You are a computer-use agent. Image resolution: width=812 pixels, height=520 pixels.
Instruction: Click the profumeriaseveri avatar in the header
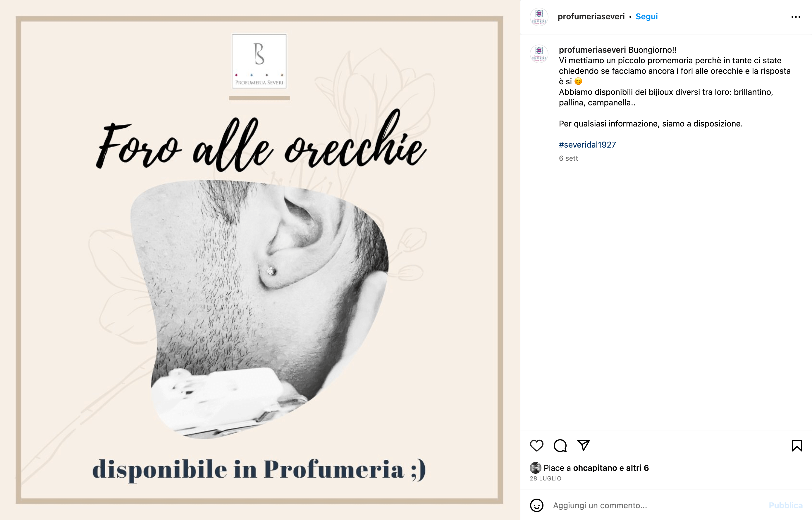tap(539, 17)
